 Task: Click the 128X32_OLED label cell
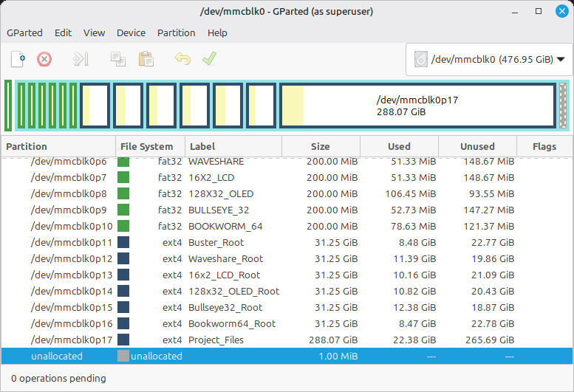coord(221,194)
